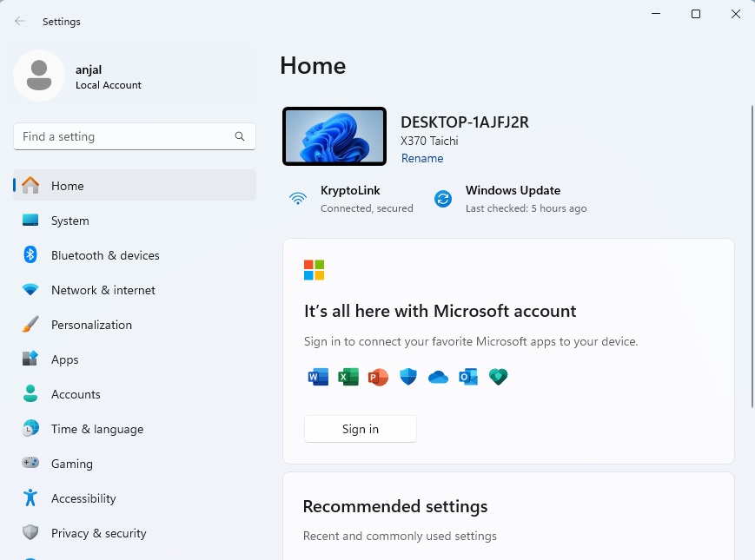This screenshot has height=560, width=755.
Task: Click the Microsoft Defender shield icon
Action: (408, 377)
